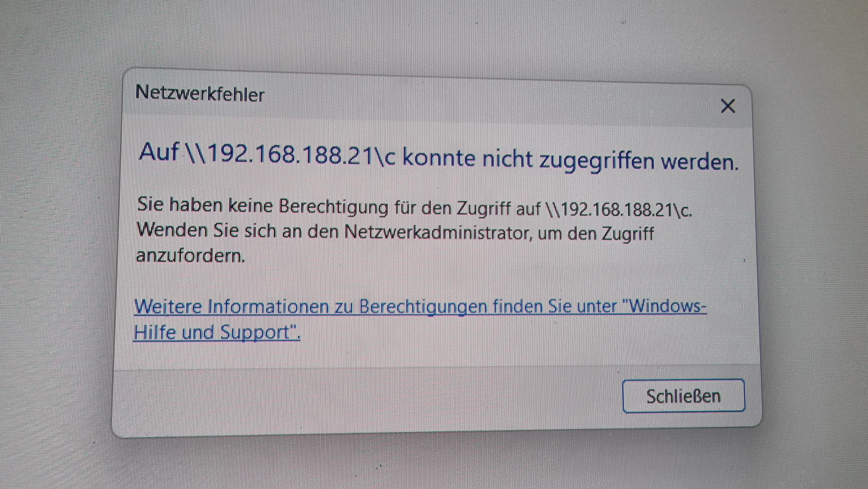Viewport: 868px width, 489px height.
Task: Click the word "Auf" in the heading
Action: point(159,152)
